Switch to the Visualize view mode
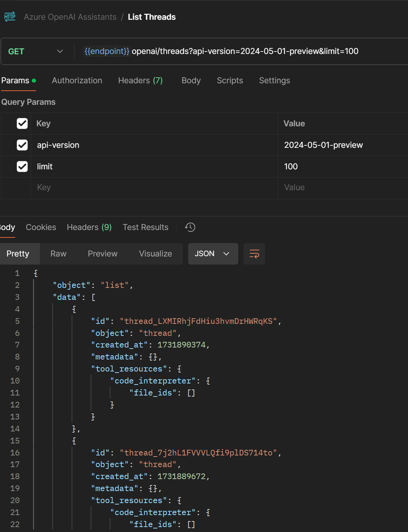Image resolution: width=408 pixels, height=532 pixels. pos(156,254)
